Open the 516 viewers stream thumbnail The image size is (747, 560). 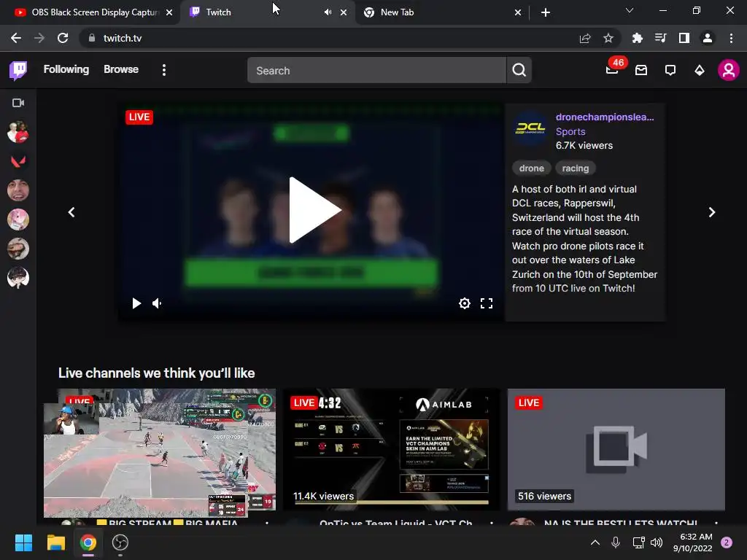(616, 449)
